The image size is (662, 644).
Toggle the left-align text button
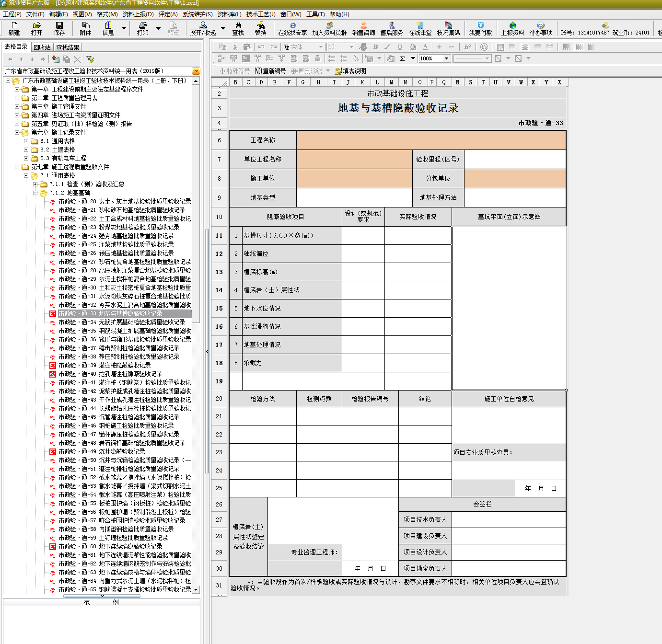click(512, 47)
